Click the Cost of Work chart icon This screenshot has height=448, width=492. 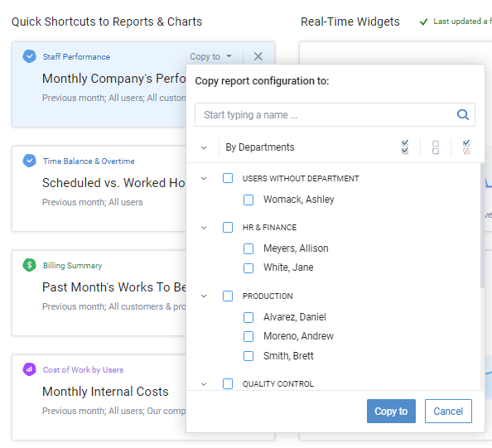(29, 369)
